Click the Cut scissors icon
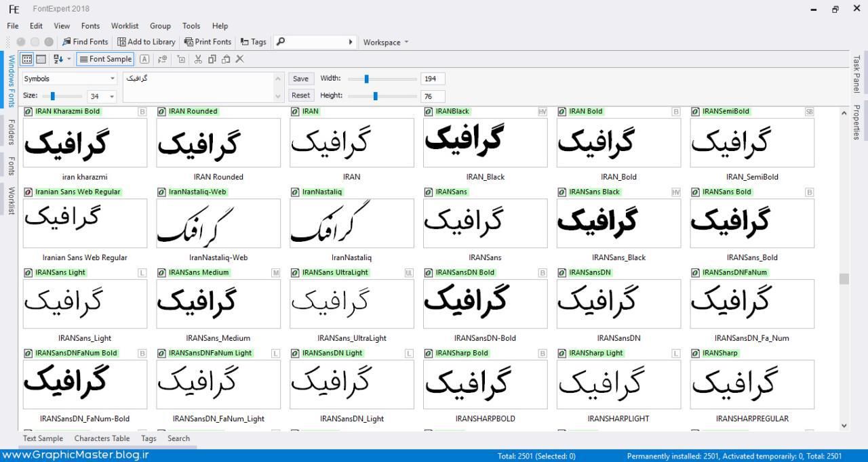Image resolution: width=868 pixels, height=462 pixels. click(198, 59)
